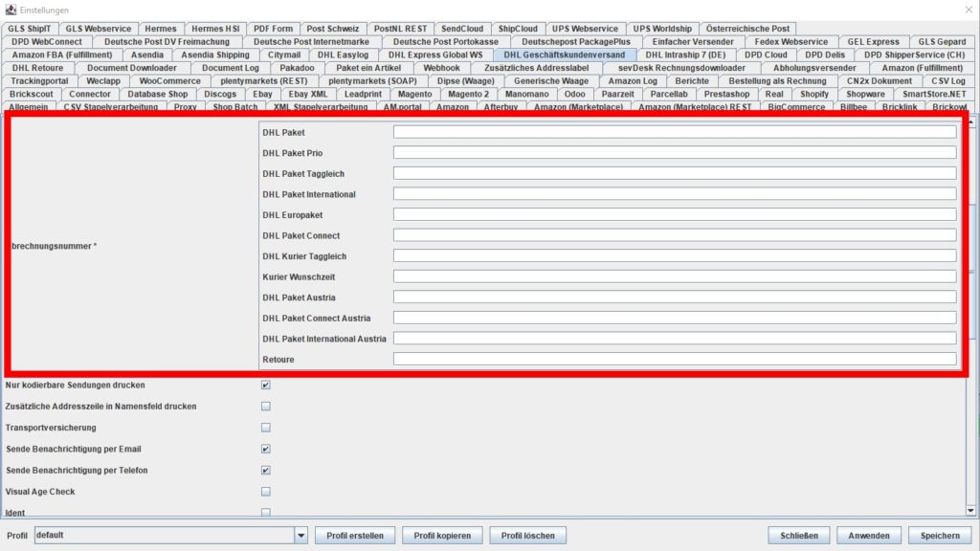The width and height of the screenshot is (980, 551).
Task: Focus the DHL Paket International Austria field
Action: click(675, 338)
